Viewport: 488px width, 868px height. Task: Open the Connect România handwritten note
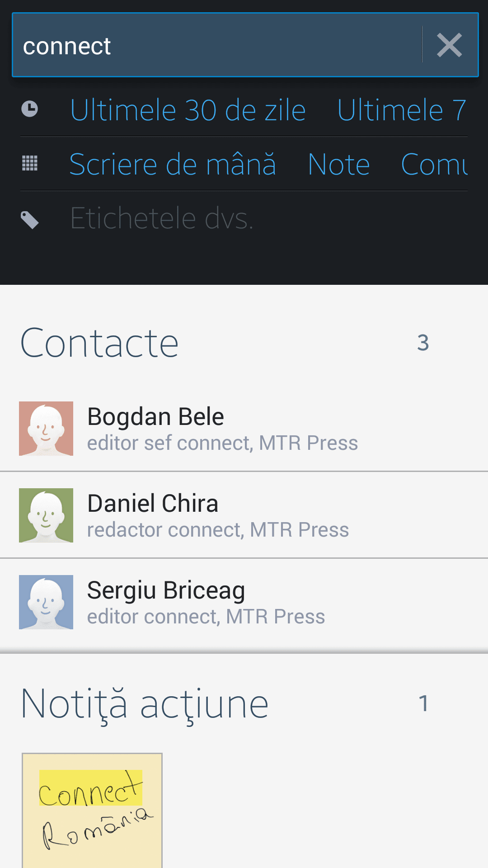point(92,809)
